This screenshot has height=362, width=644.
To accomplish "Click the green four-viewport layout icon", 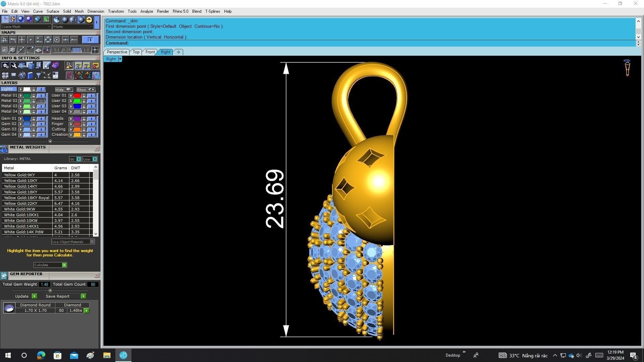I will click(46, 19).
